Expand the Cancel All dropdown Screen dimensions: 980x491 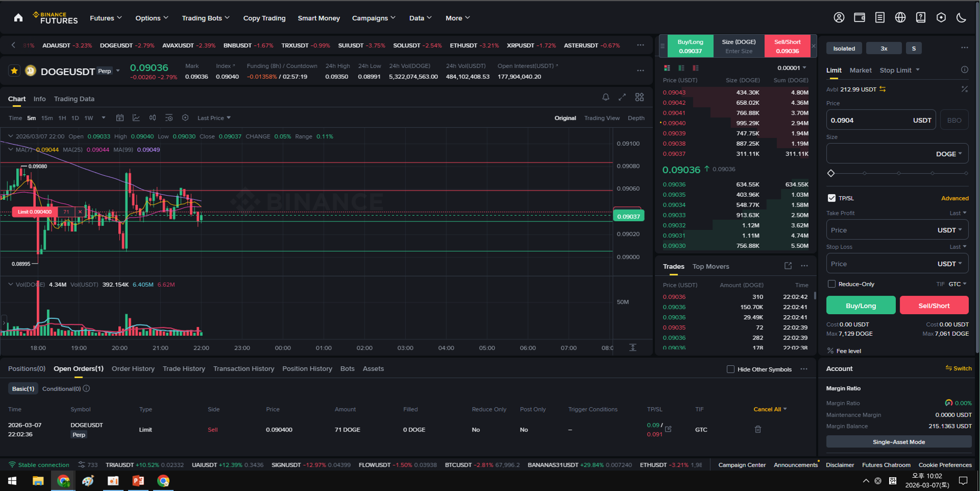click(770, 409)
